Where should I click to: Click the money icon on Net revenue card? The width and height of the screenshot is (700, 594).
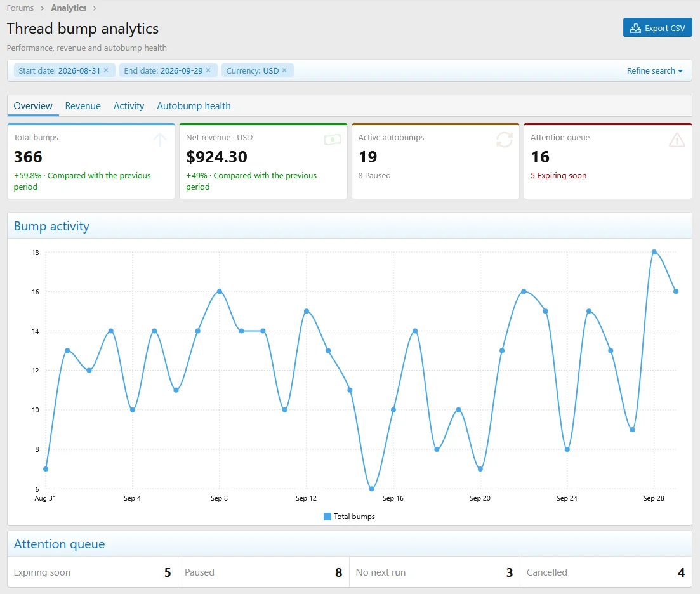(x=333, y=140)
